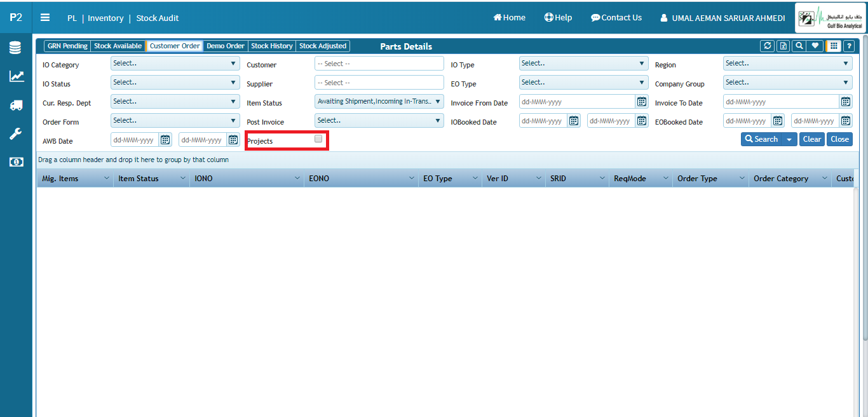Open the Region dropdown
This screenshot has width=868, height=417.
787,64
